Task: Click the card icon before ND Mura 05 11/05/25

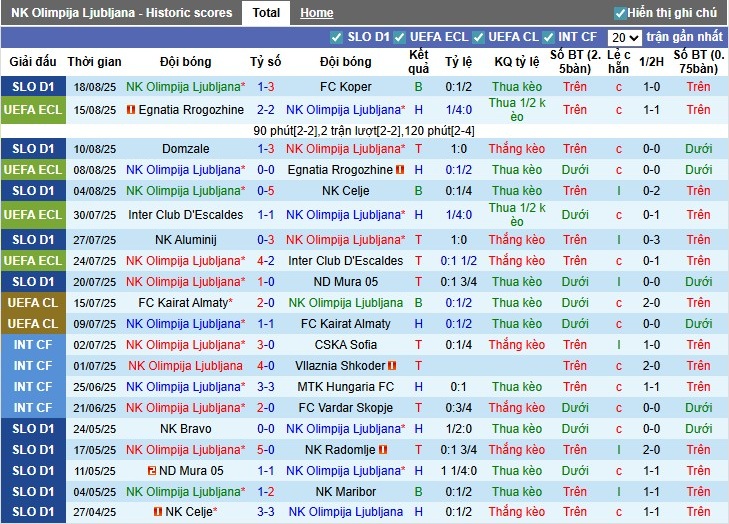Action: coord(152,471)
